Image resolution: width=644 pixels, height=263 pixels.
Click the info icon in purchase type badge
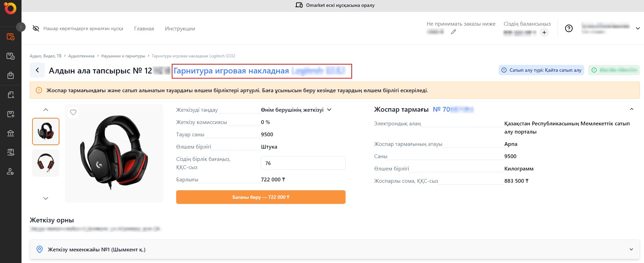point(504,70)
